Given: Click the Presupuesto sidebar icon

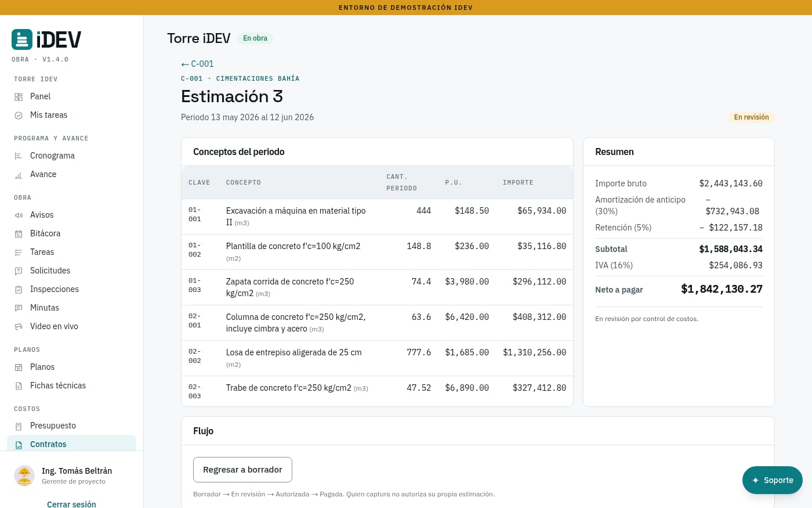Looking at the screenshot, I should pos(19,426).
